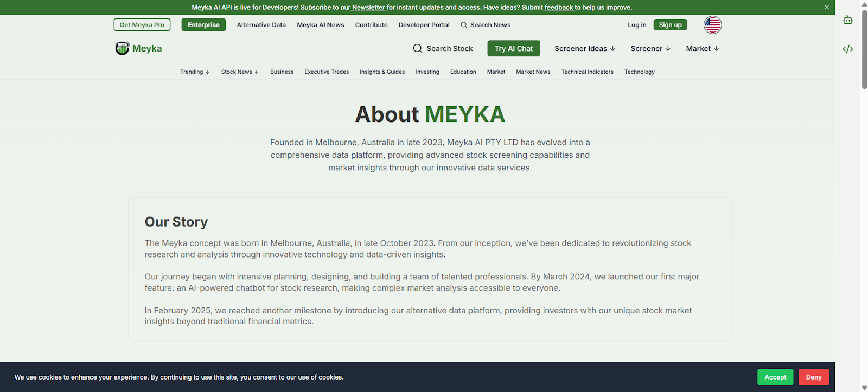Click the scrollbar down arrow
This screenshot has height=392, width=868.
[x=864, y=388]
